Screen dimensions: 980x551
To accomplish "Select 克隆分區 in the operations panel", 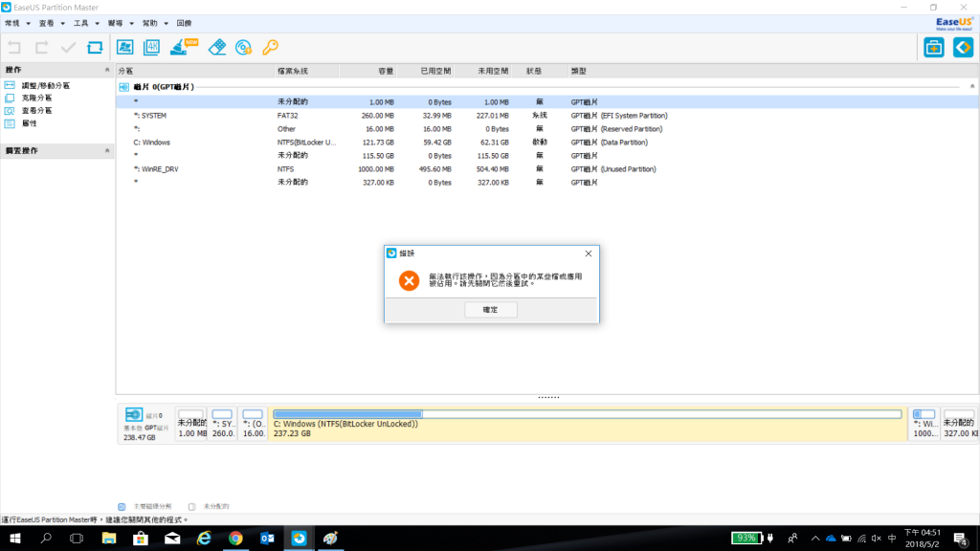I will tap(37, 99).
